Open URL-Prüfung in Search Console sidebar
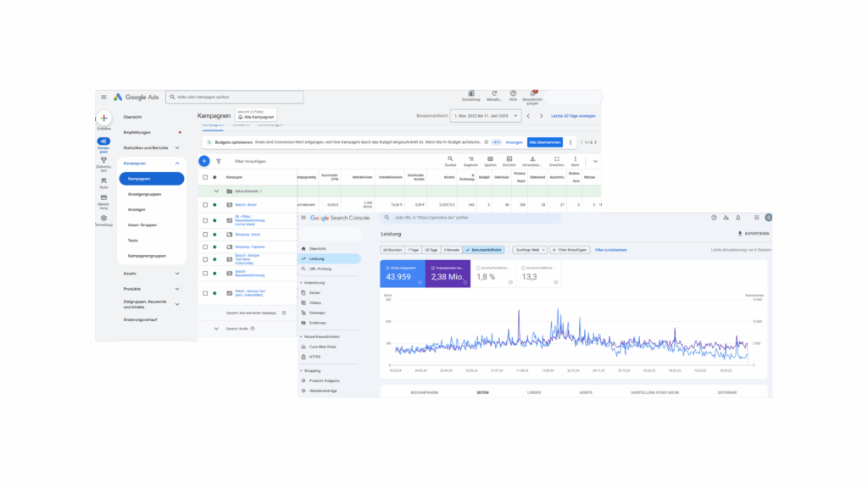868x488 pixels. 320,269
